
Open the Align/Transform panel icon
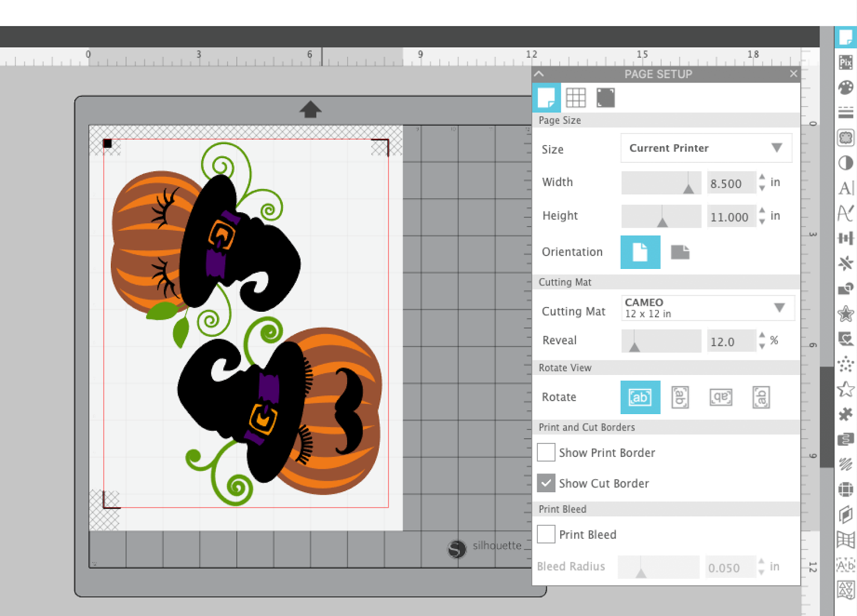coord(846,238)
